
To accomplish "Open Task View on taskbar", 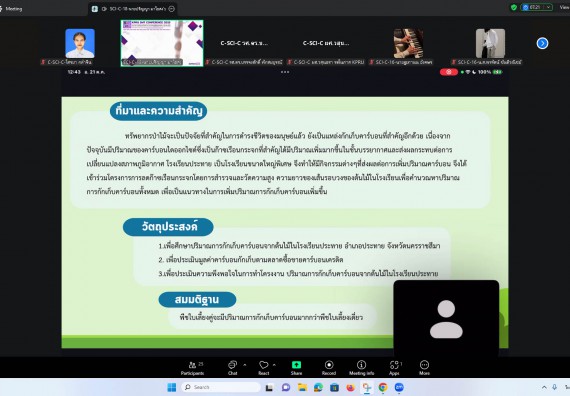I will click(269, 388).
